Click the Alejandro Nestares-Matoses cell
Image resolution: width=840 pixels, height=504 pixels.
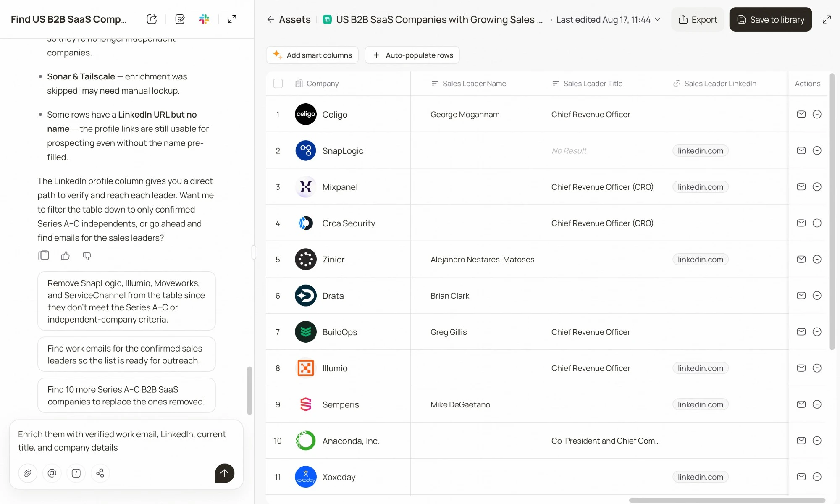click(x=482, y=260)
